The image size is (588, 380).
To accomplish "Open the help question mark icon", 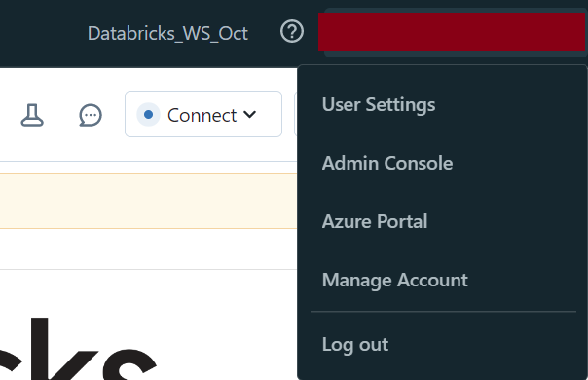I will click(292, 31).
